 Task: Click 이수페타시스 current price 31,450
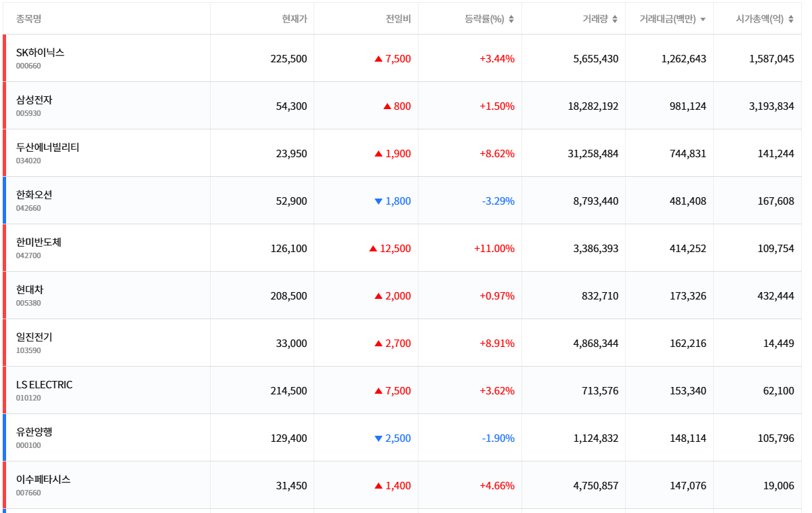click(x=292, y=485)
